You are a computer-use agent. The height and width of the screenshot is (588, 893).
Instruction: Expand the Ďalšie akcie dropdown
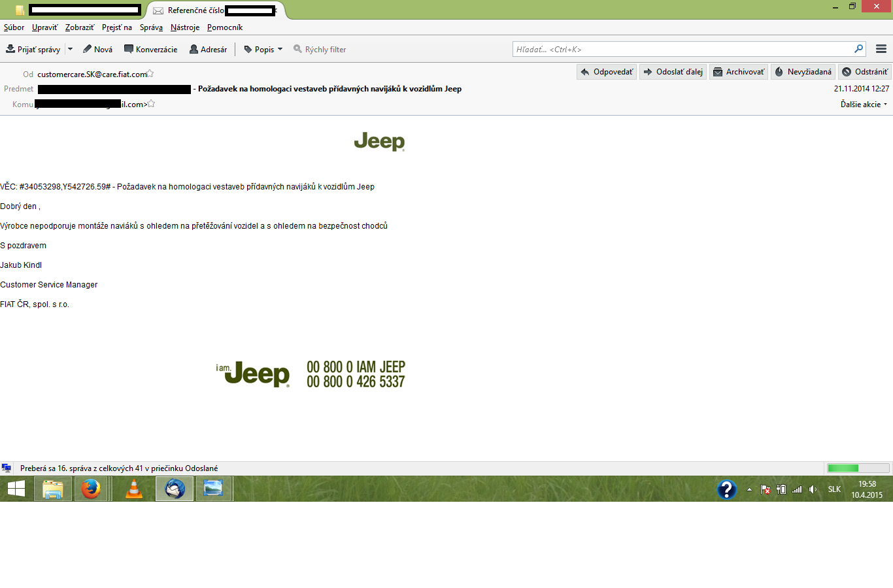coord(864,105)
